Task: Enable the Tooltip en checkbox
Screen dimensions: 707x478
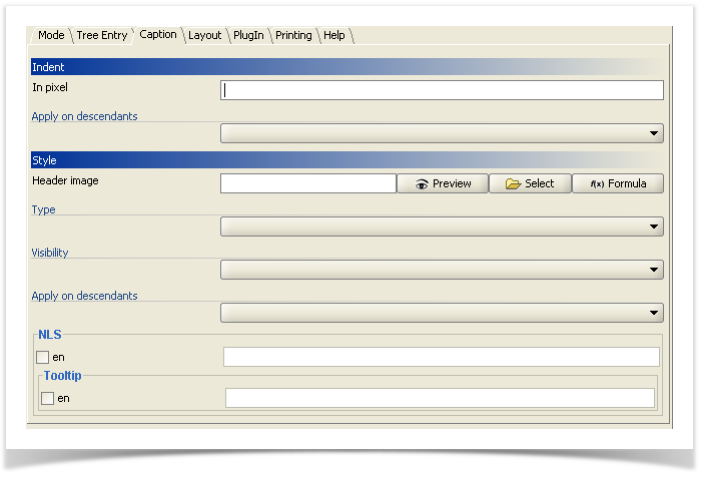Action: 48,398
